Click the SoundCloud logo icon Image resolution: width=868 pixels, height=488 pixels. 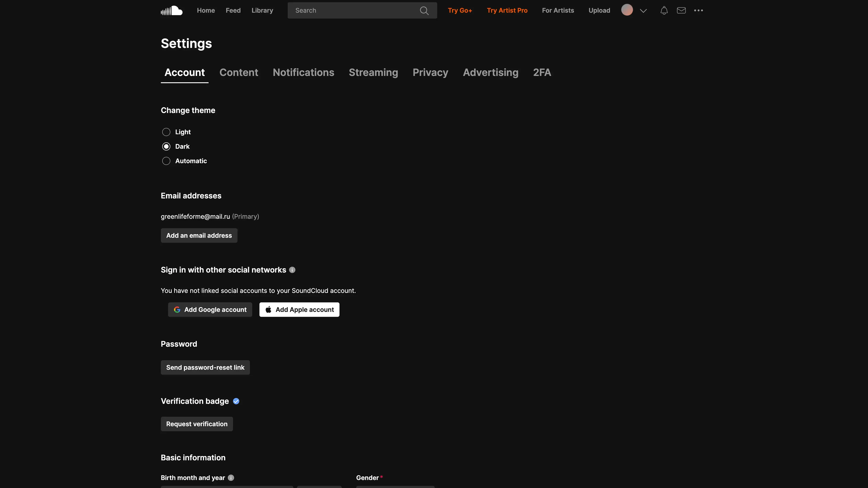click(x=172, y=10)
